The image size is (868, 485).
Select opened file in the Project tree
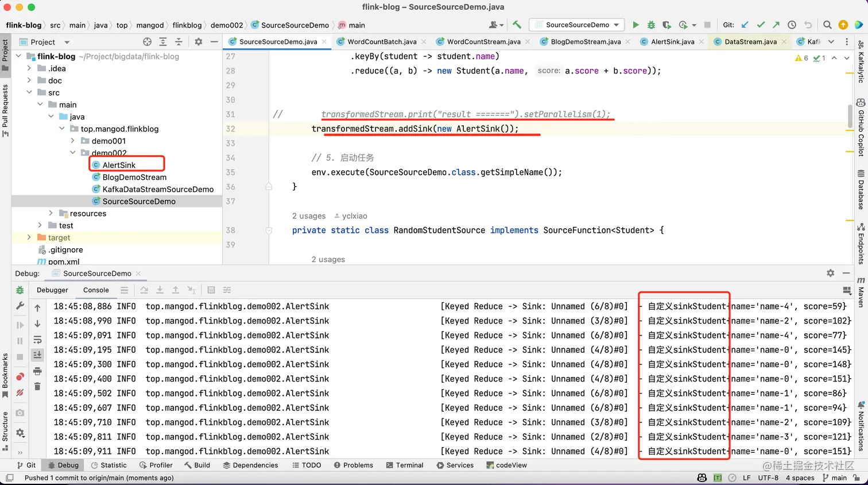point(148,41)
